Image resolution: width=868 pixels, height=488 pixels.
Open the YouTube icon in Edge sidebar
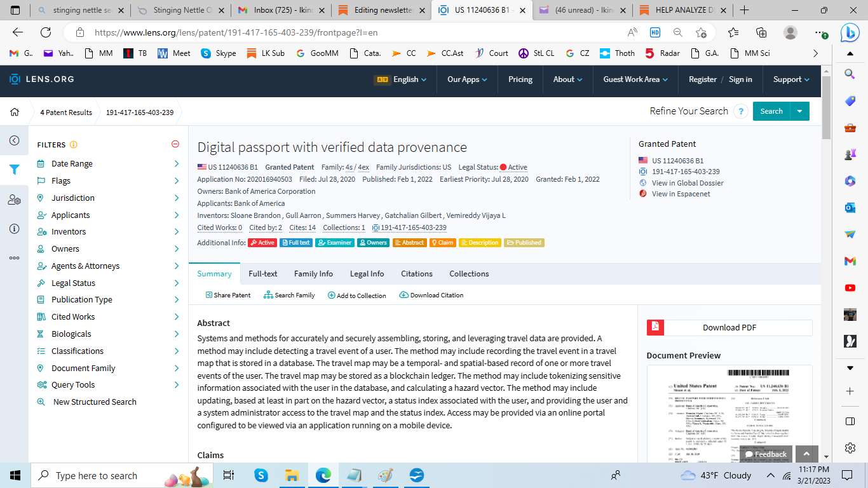(x=850, y=288)
